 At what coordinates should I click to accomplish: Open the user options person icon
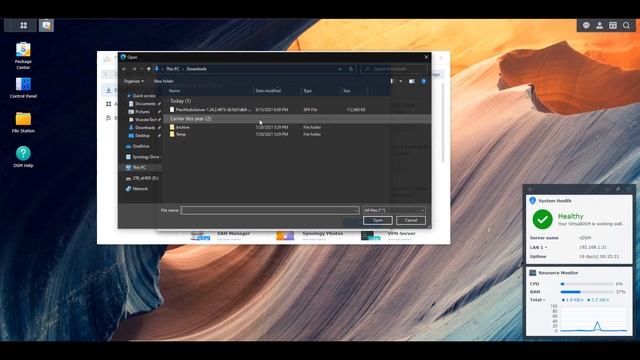(x=600, y=25)
